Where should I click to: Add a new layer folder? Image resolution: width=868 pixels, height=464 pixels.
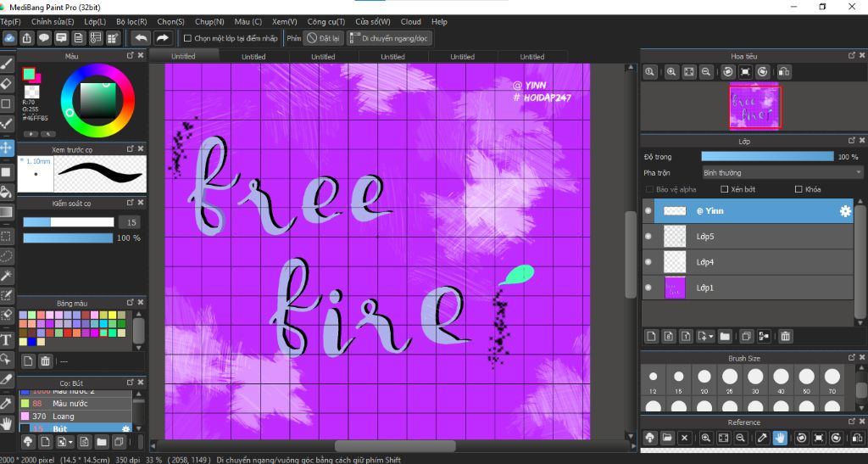(725, 336)
